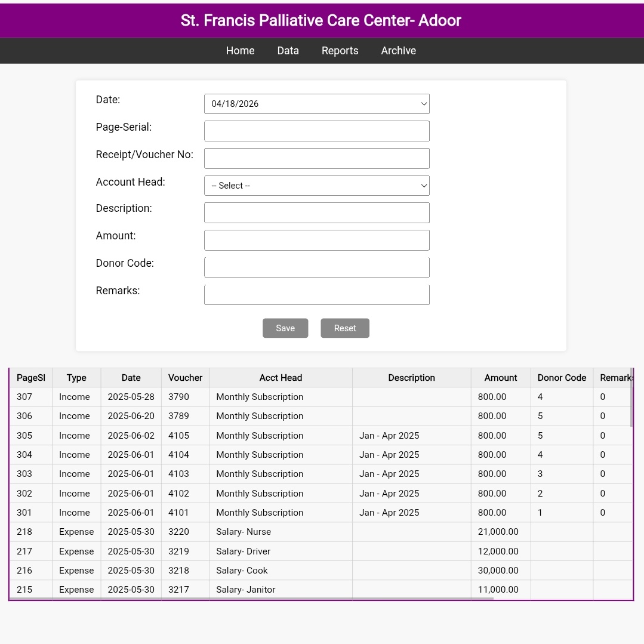
Task: Open the Date dropdown showing 04/18/2026
Action: point(316,103)
